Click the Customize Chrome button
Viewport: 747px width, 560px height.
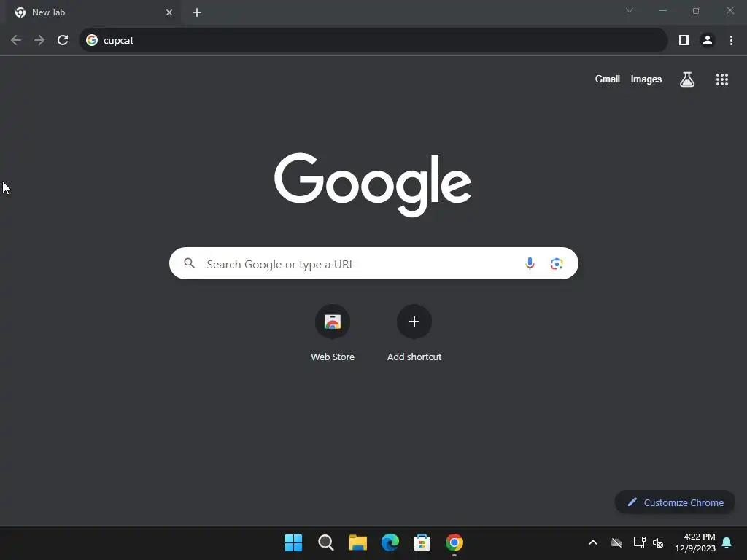[x=675, y=502]
